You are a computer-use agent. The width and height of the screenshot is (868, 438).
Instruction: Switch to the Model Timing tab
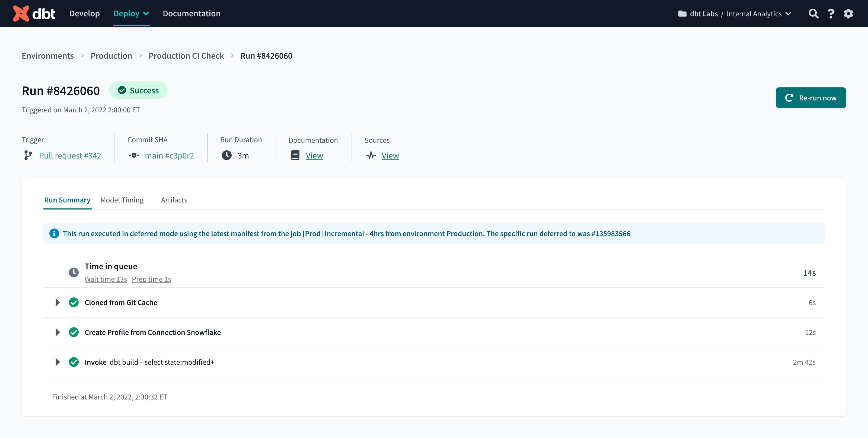tap(122, 199)
